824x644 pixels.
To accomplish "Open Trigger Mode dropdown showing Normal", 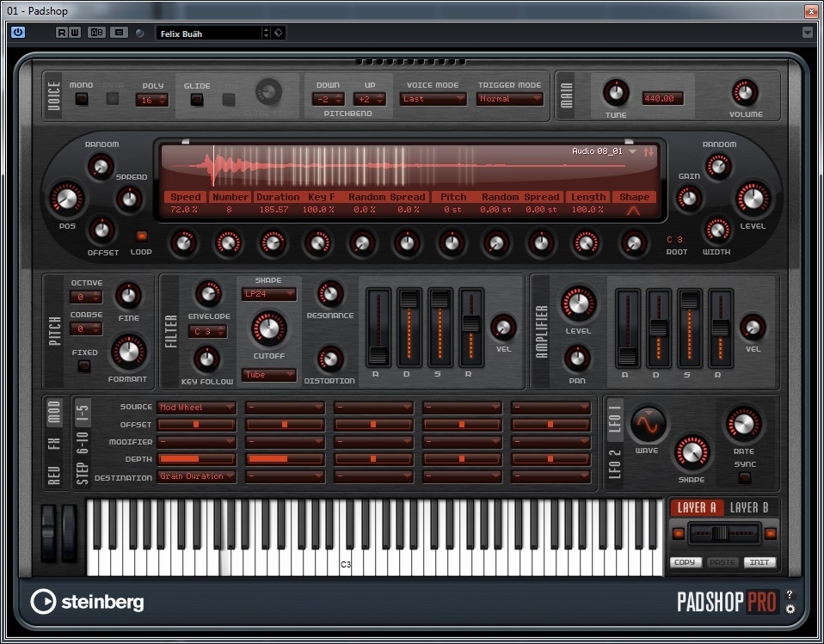I will (x=509, y=99).
